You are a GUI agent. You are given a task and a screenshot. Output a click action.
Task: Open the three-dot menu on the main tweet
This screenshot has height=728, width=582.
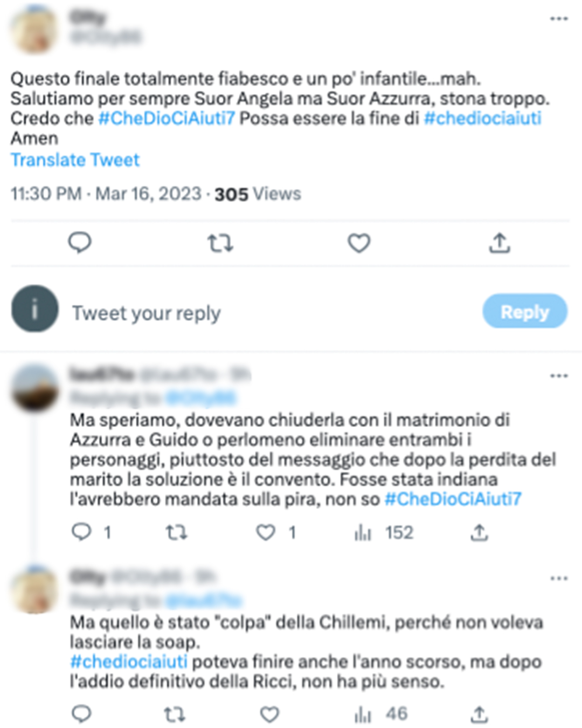click(x=559, y=19)
